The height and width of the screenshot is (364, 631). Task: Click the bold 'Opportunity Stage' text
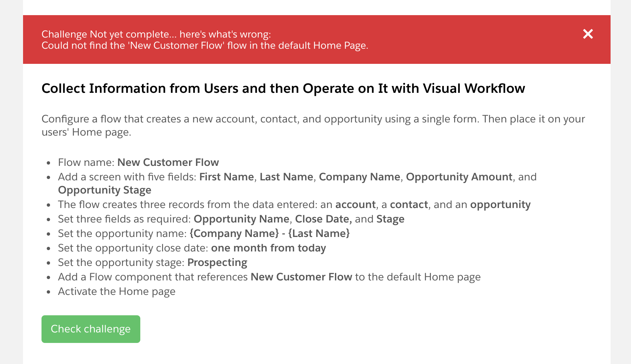105,190
